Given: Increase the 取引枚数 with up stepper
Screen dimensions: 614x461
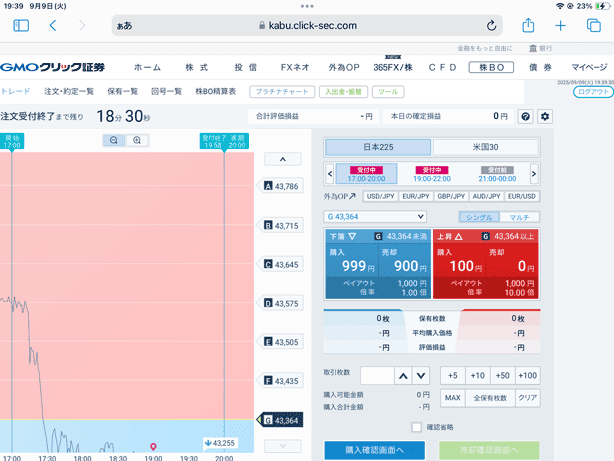Looking at the screenshot, I should coord(402,376).
